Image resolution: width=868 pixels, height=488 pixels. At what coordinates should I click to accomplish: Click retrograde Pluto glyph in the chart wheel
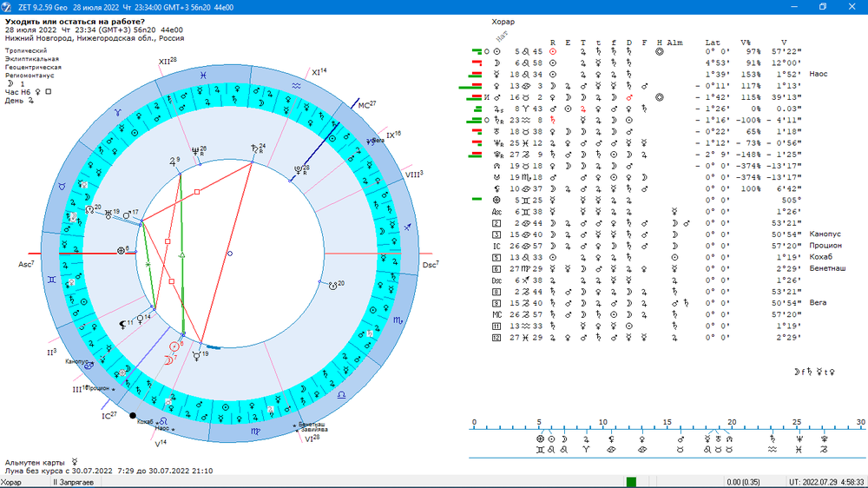pyautogui.click(x=299, y=170)
